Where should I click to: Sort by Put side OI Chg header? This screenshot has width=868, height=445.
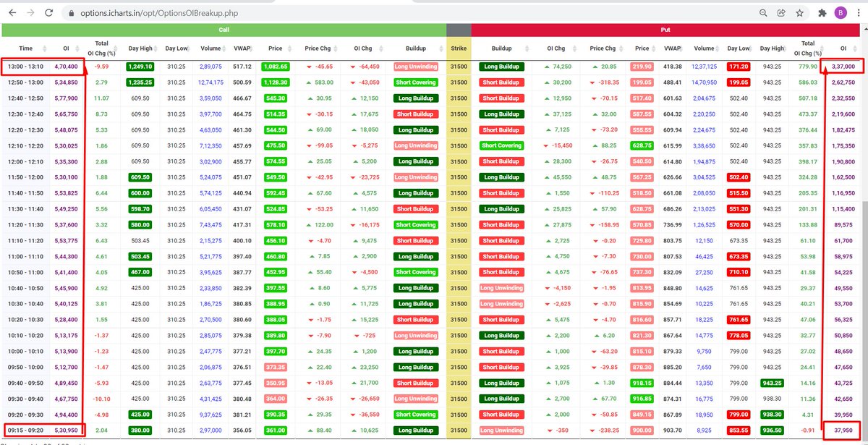556,48
